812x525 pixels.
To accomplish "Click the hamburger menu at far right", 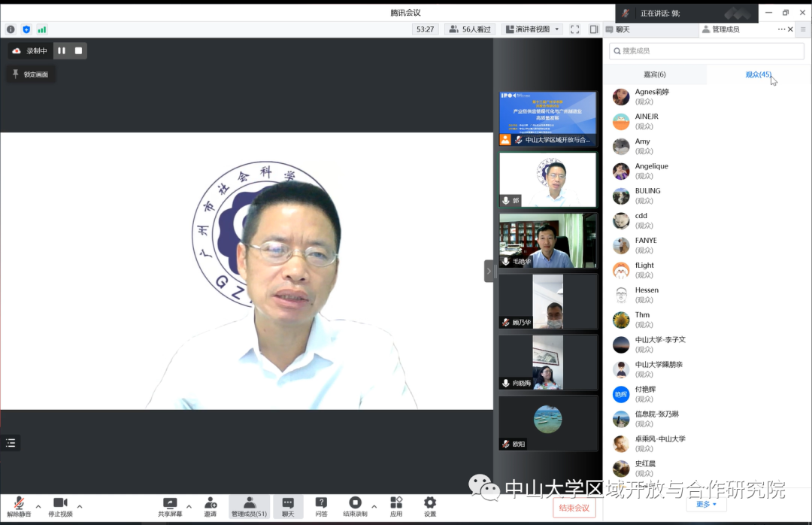I will pos(803,29).
